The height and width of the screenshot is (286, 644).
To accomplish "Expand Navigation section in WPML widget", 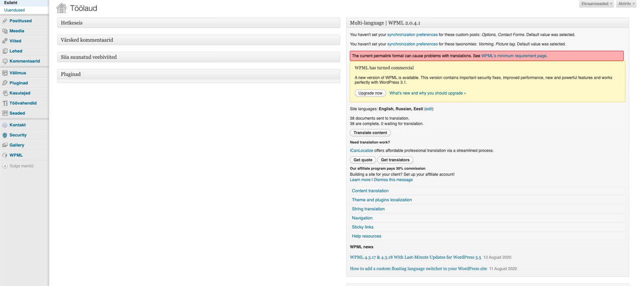I will coord(488,218).
